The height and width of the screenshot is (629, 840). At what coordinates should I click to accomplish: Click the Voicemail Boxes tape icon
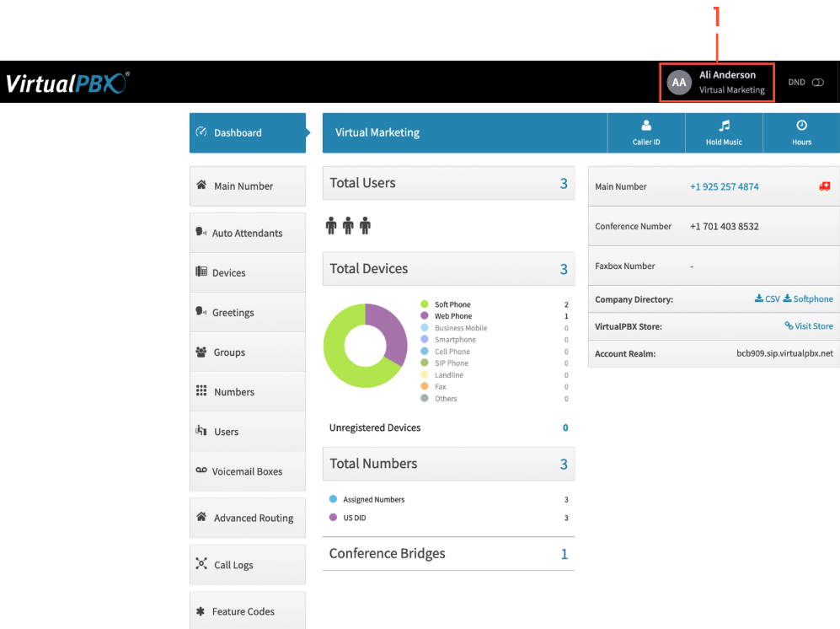(201, 470)
